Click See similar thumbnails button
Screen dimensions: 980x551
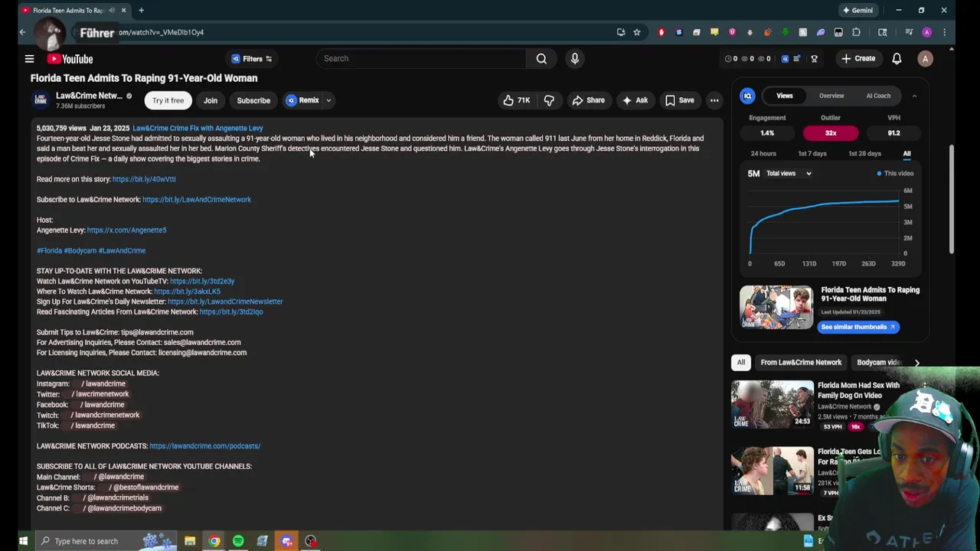point(857,327)
